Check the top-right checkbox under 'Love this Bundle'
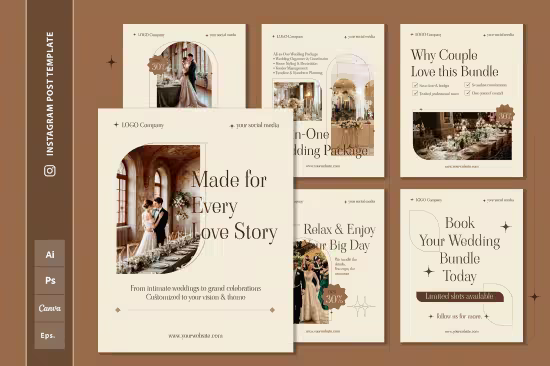The height and width of the screenshot is (366, 550). pyautogui.click(x=467, y=85)
